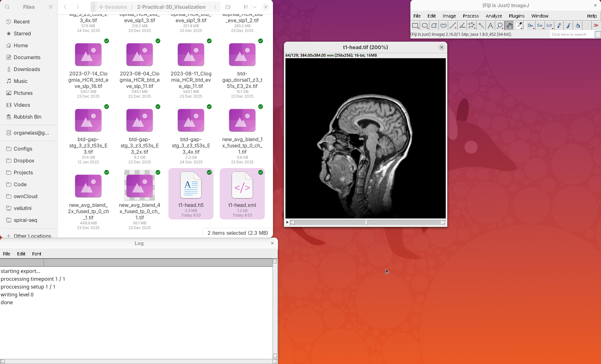The image size is (601, 364).
Task: Open the Stk stack tools dropdown
Action: click(x=540, y=26)
